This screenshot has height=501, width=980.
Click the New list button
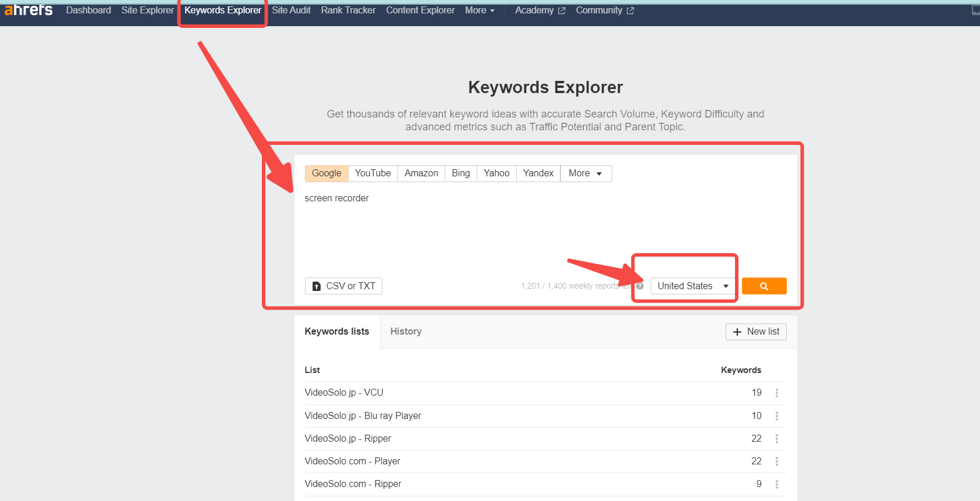(x=756, y=332)
